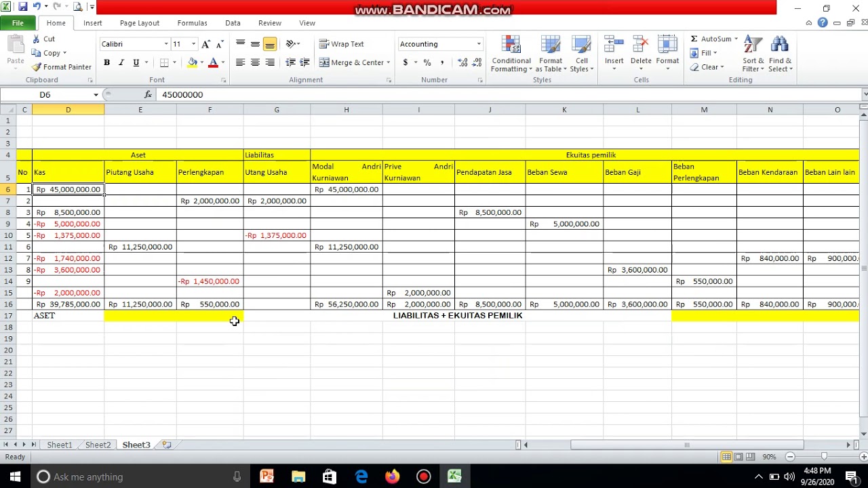Select the Sheet2 worksheet tab
The image size is (868, 488).
click(x=98, y=445)
